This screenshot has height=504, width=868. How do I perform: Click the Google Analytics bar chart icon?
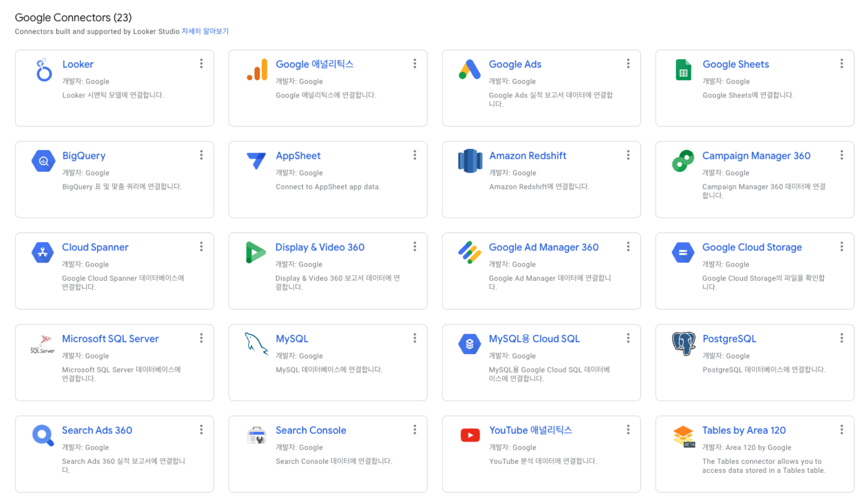(257, 70)
